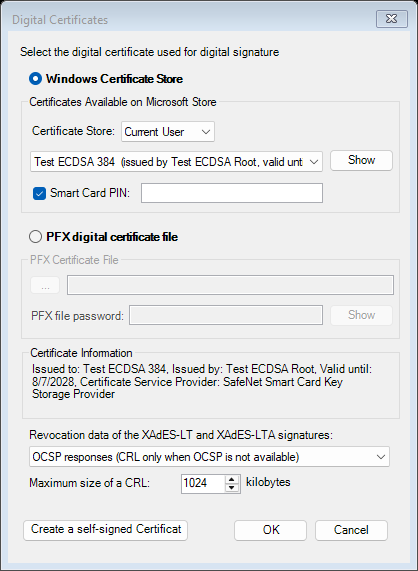Click the 'Maximum size of a CRL:' label
The image size is (418, 571).
point(90,483)
